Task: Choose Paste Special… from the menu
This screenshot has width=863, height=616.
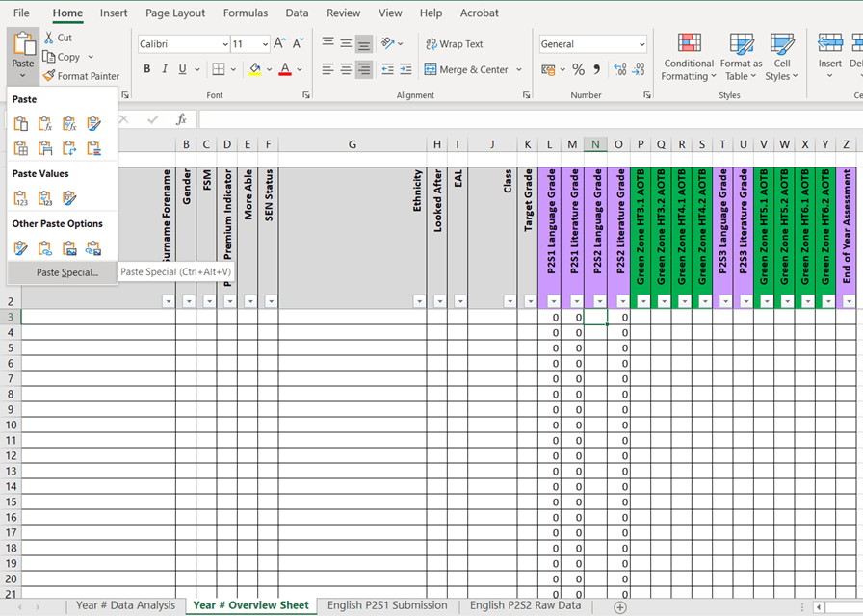Action: pyautogui.click(x=66, y=272)
